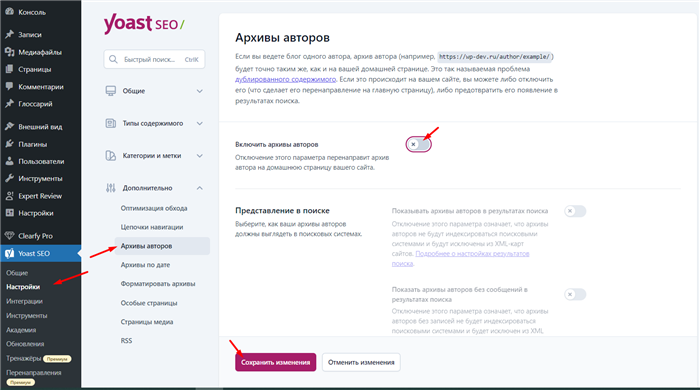Click the Yoast SEO logo

[144, 24]
